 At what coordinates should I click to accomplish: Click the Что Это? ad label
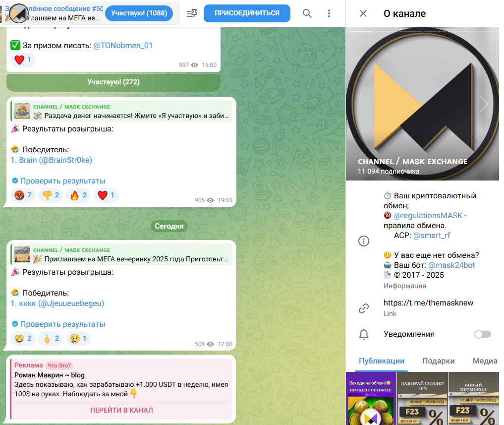pos(59,365)
